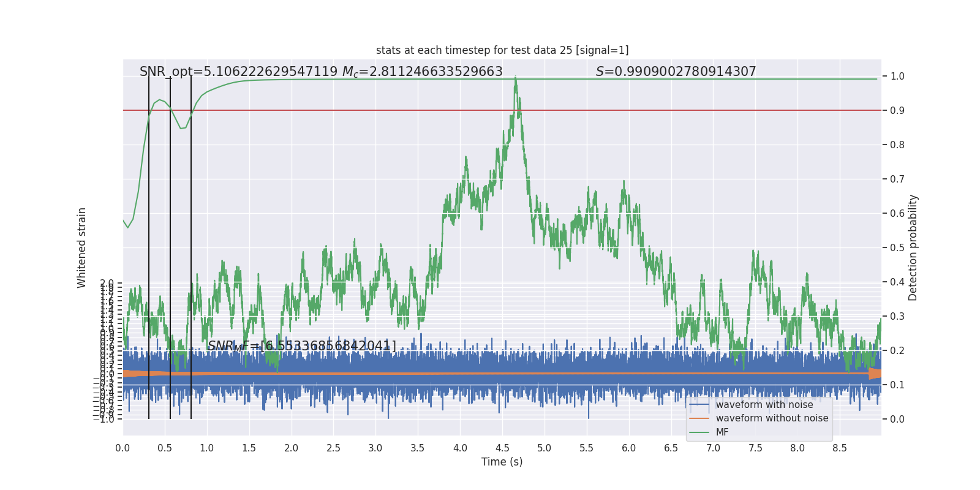Click detection probability tick label 0.4

pos(897,282)
